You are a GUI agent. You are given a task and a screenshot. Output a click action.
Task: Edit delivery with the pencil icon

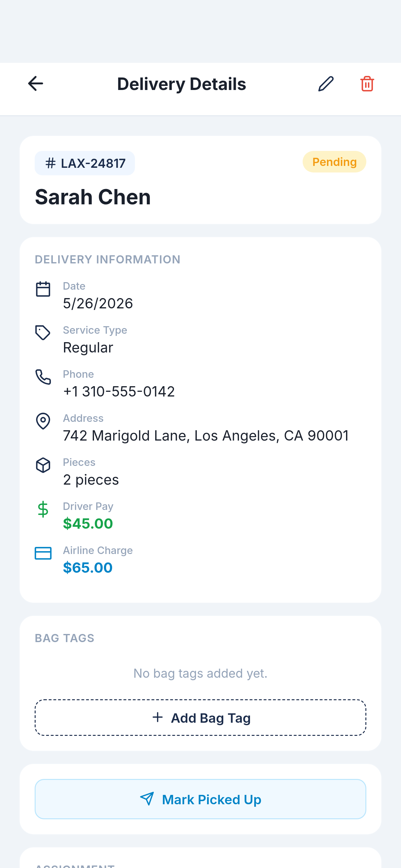(326, 83)
